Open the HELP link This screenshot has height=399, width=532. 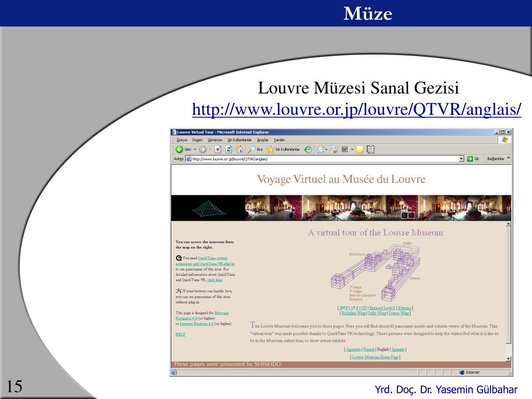[x=180, y=334]
